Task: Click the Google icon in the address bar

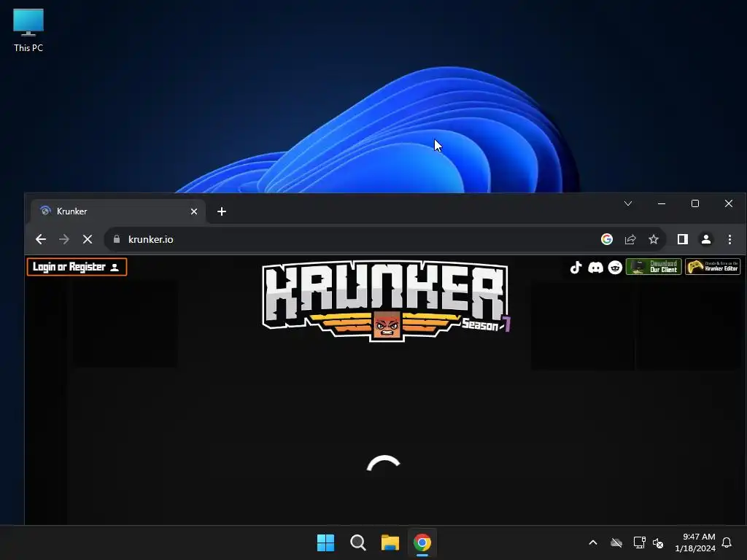Action: [606, 239]
